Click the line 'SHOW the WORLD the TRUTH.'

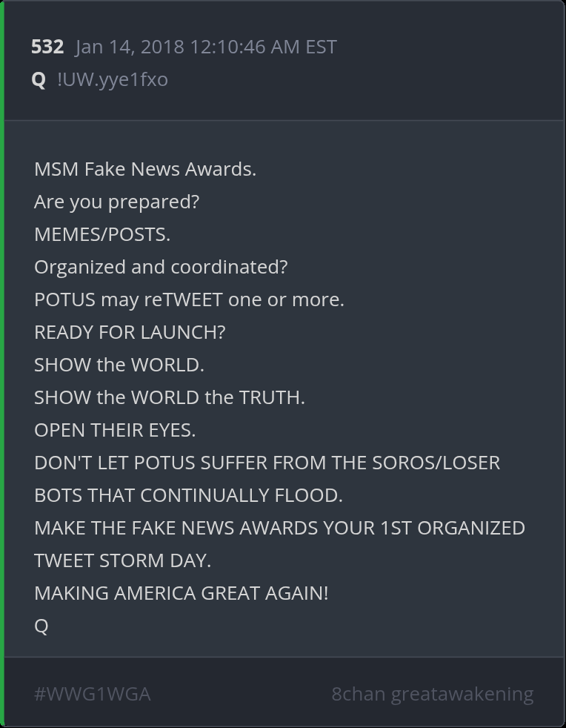[170, 397]
